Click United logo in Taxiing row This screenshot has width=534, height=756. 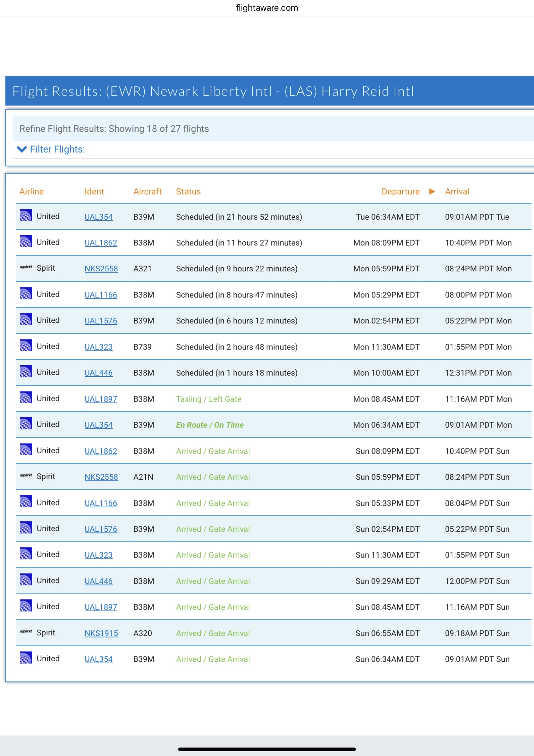(26, 397)
